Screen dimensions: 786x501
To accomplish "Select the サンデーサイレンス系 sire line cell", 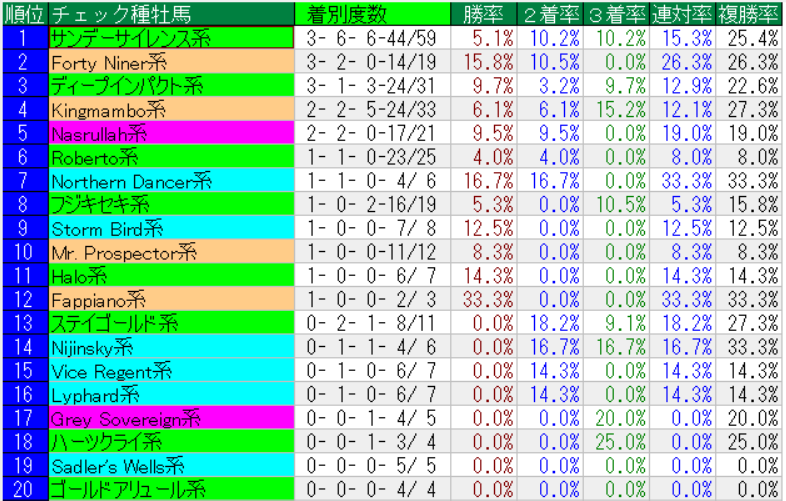I will [x=171, y=38].
